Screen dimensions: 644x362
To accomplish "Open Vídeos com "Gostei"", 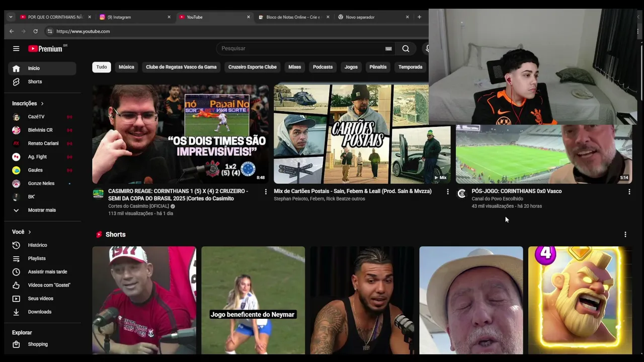I will click(x=42, y=285).
